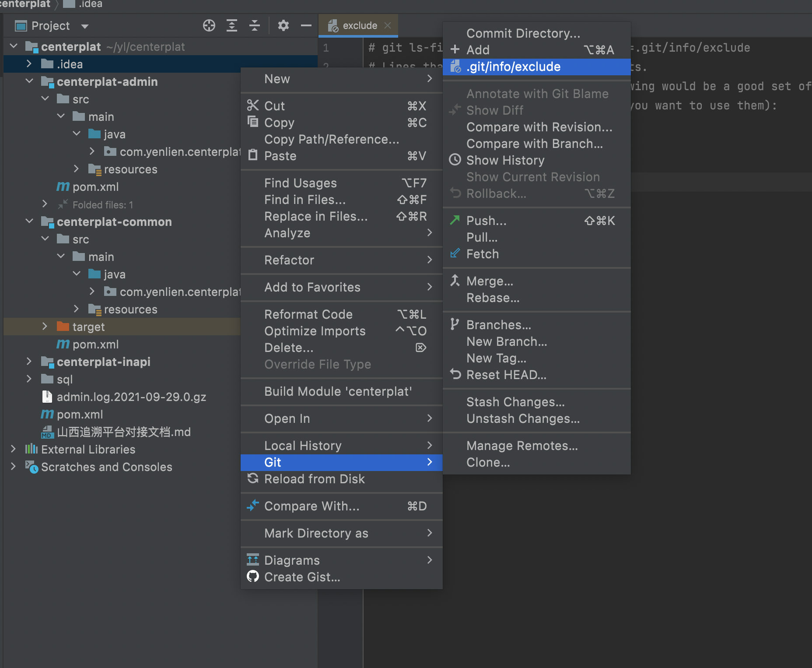This screenshot has height=668, width=812.
Task: Hide the Project tool window (minus icon)
Action: pyautogui.click(x=306, y=25)
